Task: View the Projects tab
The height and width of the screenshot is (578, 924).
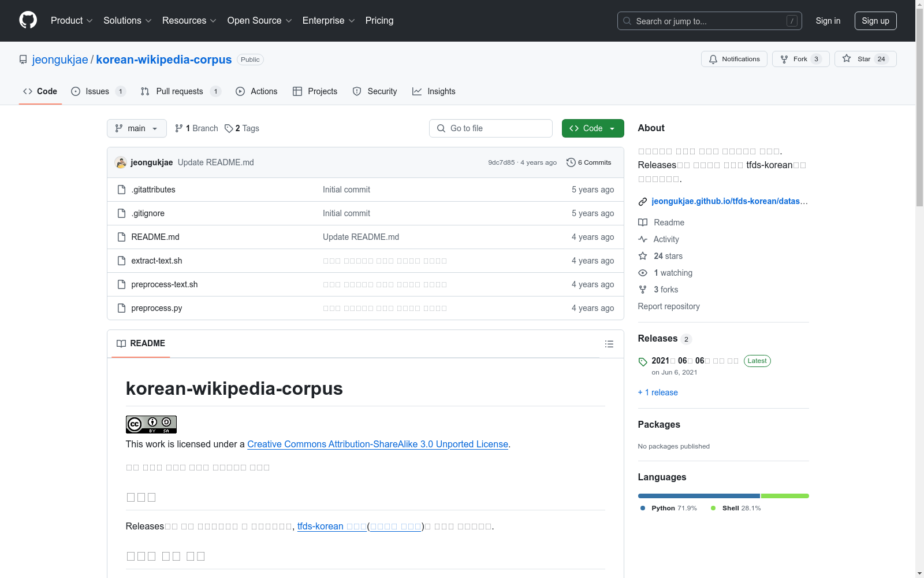Action: click(x=315, y=91)
